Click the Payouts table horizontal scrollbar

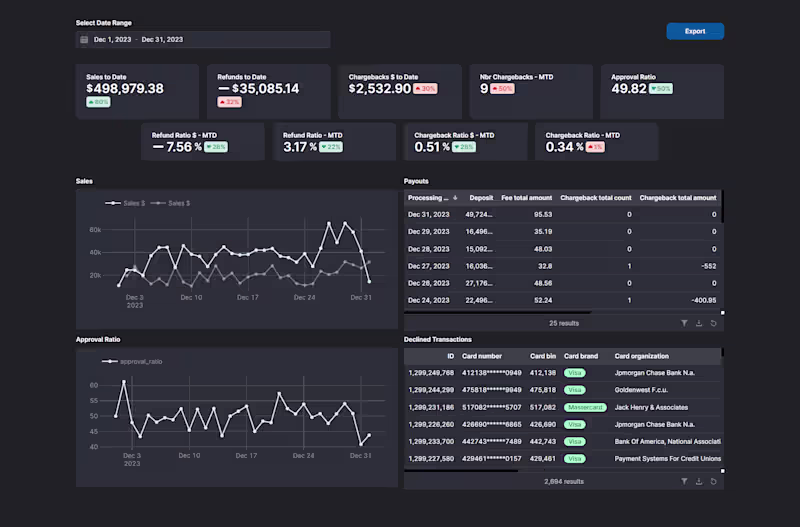[x=497, y=312]
